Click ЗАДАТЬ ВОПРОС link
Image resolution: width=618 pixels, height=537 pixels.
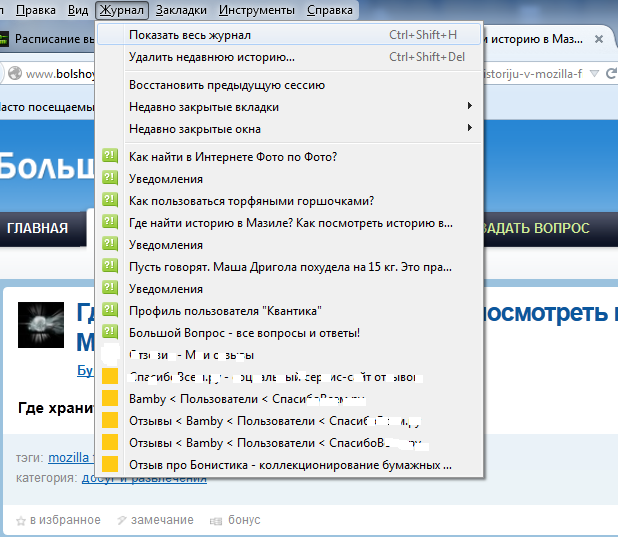(x=536, y=228)
